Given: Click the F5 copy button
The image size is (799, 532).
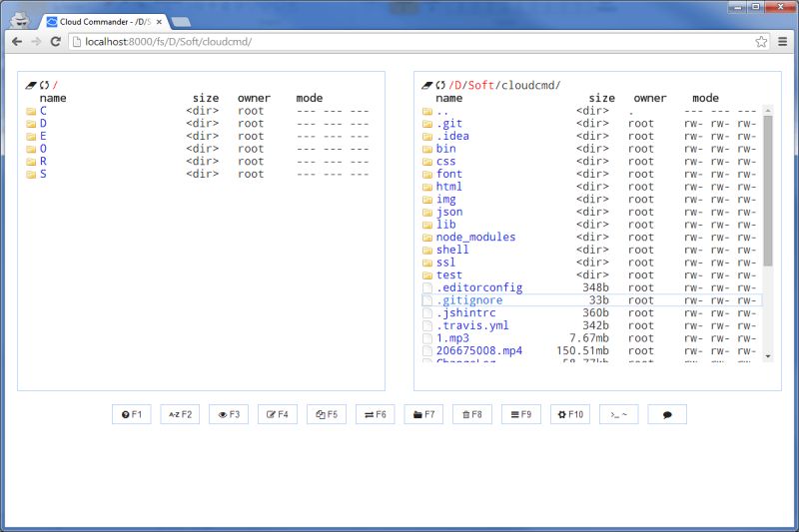Looking at the screenshot, I should (327, 414).
